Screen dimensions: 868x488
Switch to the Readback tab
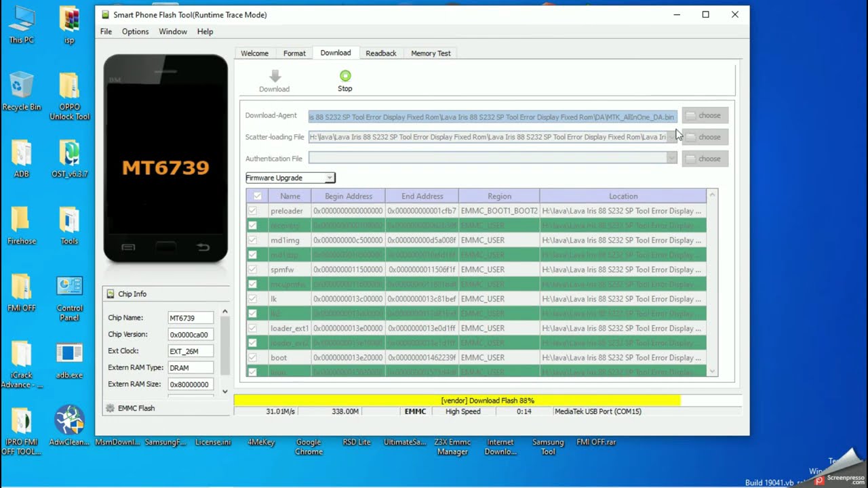coord(381,54)
